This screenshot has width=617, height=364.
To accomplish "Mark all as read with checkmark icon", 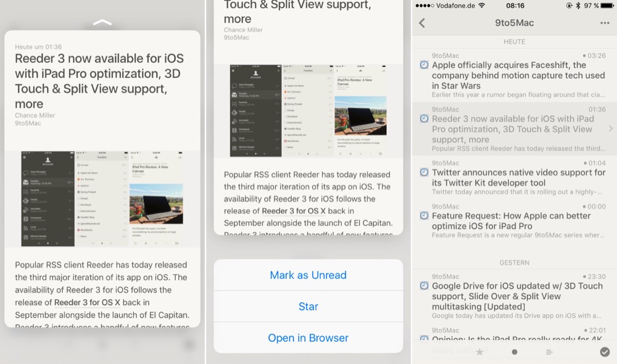I will pos(605,352).
